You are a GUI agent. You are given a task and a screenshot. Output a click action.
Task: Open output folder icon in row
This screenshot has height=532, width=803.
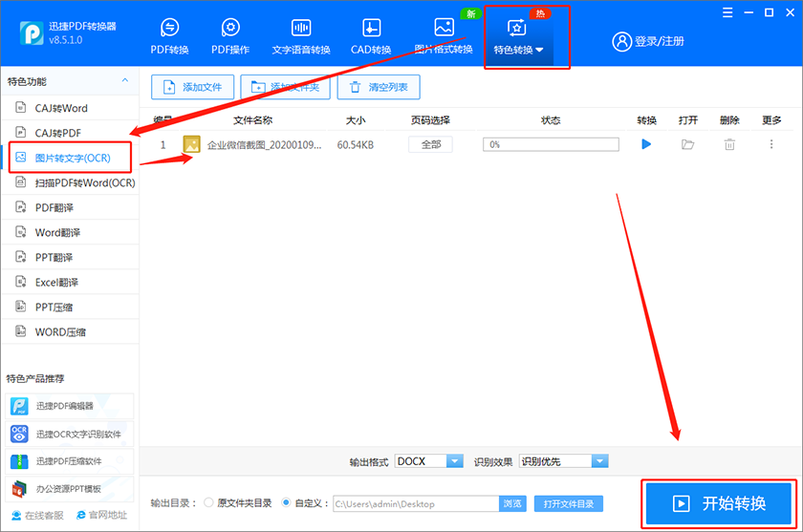coord(687,145)
